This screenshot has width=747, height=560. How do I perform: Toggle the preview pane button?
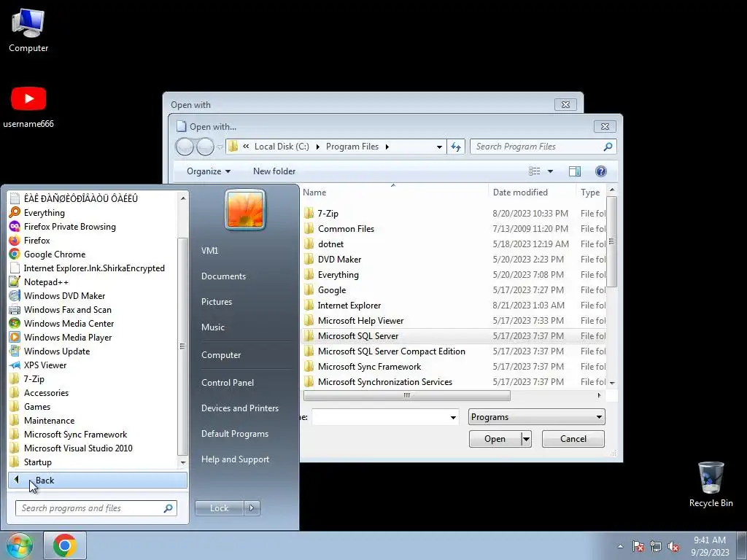tap(575, 171)
